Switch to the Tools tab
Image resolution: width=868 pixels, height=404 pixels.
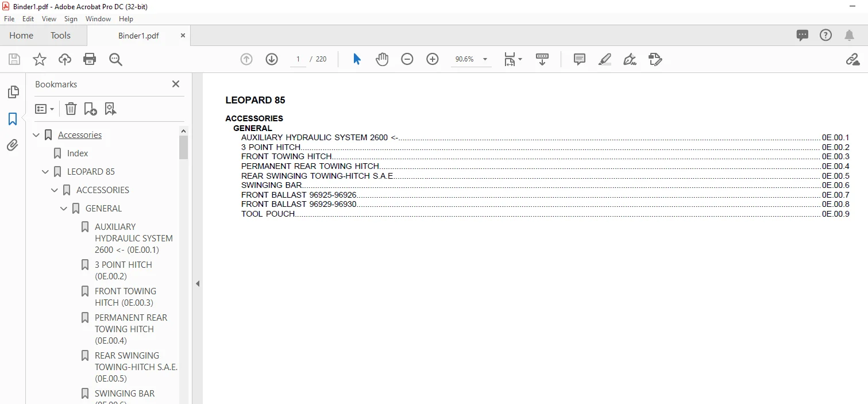pyautogui.click(x=60, y=35)
